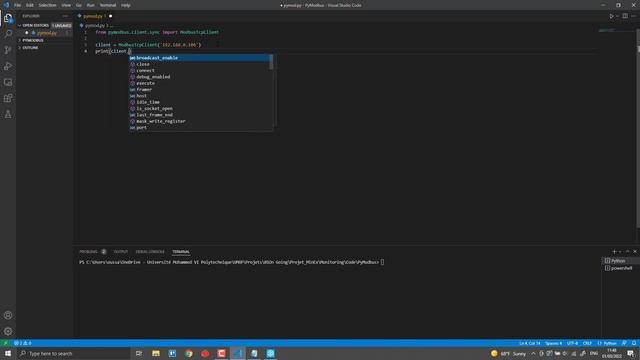Screen dimensions: 640x360
Task: Click the CRLF line ending in status bar
Action: tap(587, 343)
